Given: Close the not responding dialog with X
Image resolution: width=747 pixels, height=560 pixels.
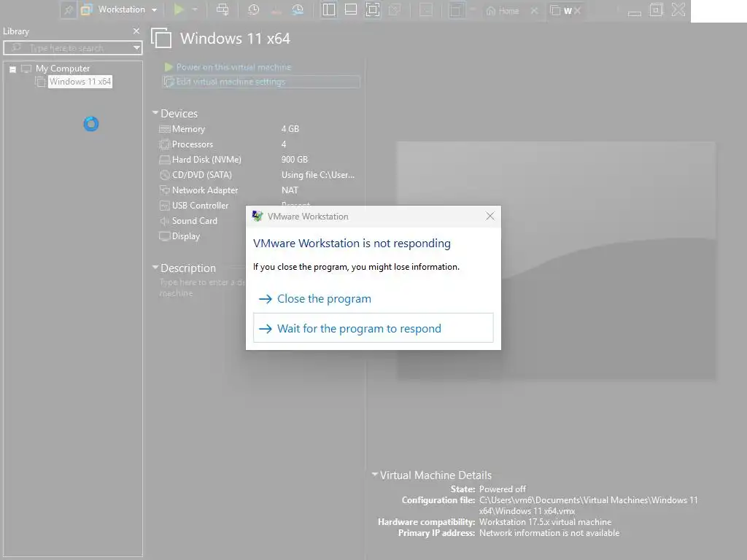Looking at the screenshot, I should click(x=489, y=216).
